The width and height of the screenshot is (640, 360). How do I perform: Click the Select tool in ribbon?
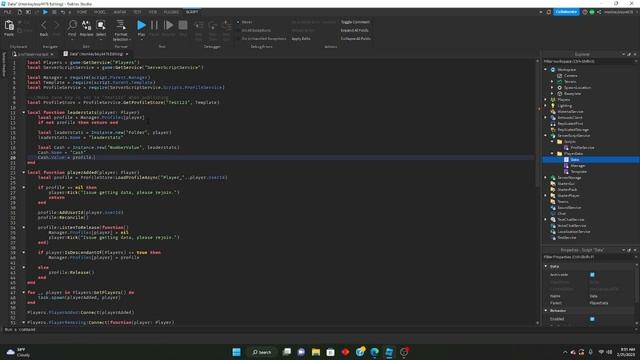click(x=101, y=26)
